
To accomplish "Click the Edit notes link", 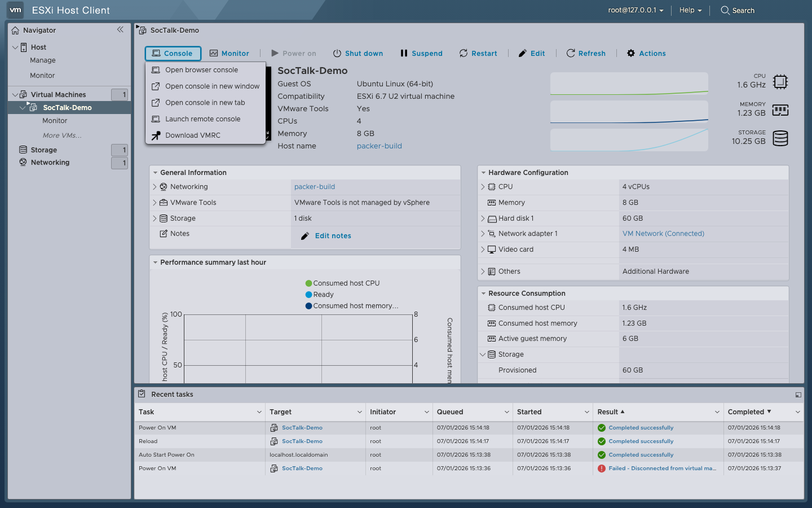I will tap(333, 236).
